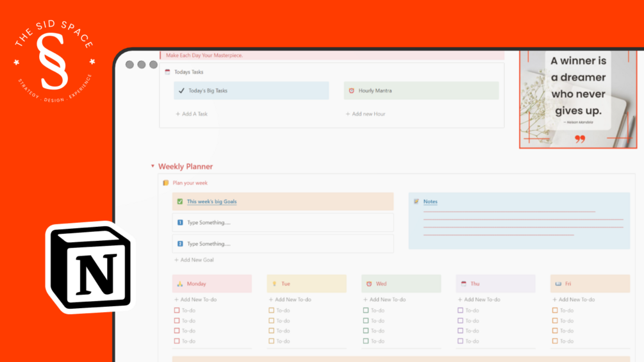Select the Tue column header
644x362 pixels.
click(306, 284)
